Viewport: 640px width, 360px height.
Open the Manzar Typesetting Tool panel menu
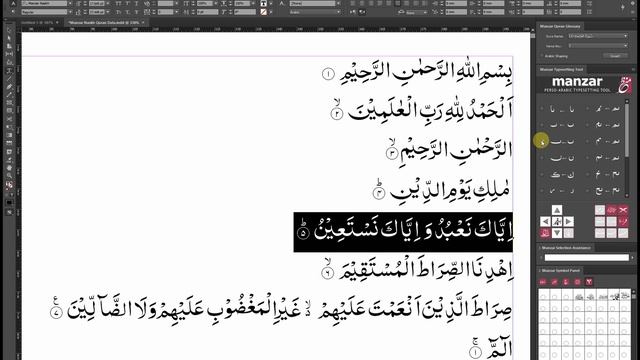[x=633, y=69]
